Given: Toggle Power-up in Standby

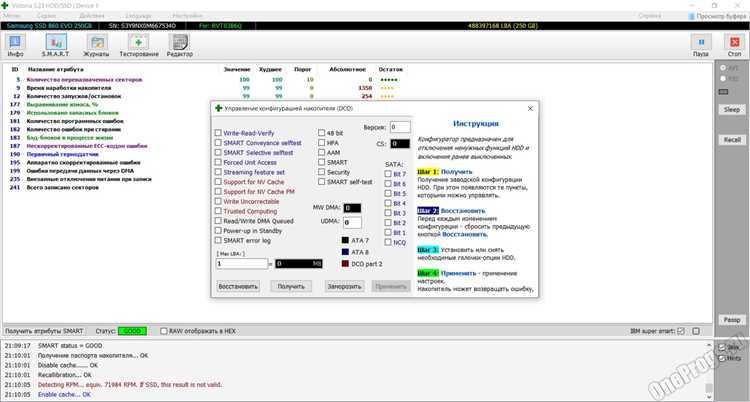Looking at the screenshot, I should [218, 231].
